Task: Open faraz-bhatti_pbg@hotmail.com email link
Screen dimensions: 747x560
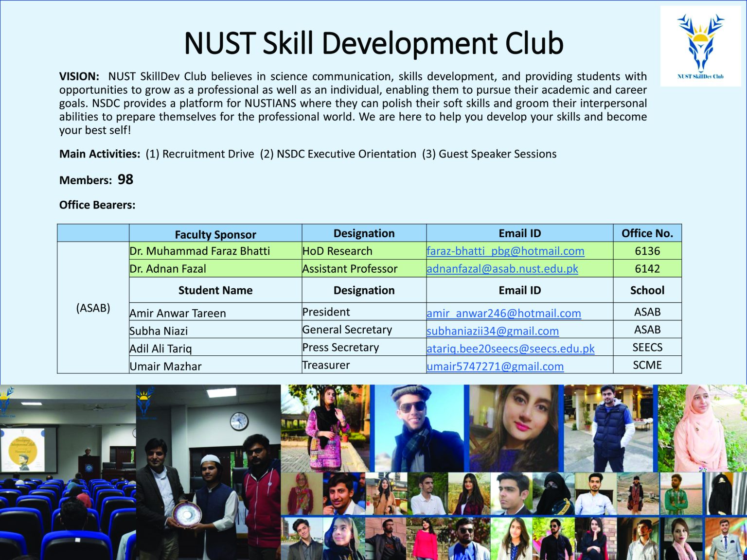Action: click(x=505, y=251)
